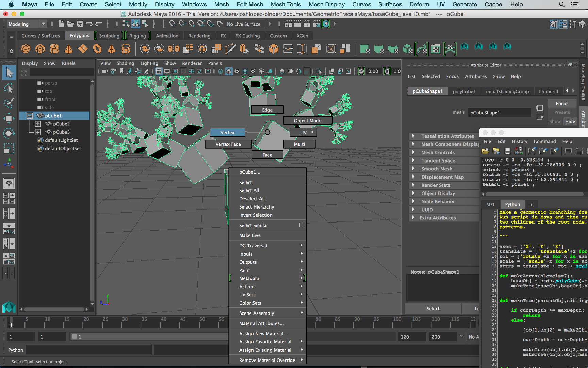
Task: Toggle select by object type mode
Action: (135, 24)
